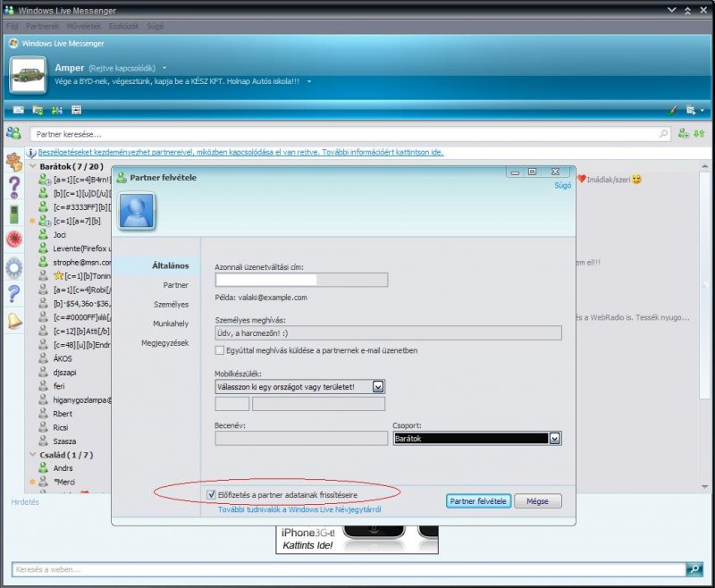Open the Fájl menu
This screenshot has height=588, width=715.
click(x=13, y=26)
